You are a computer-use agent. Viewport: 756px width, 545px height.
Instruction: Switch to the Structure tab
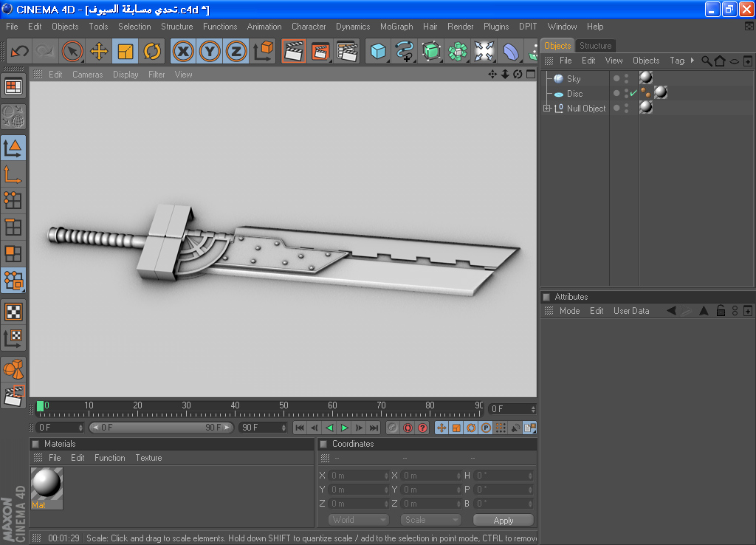[596, 46]
